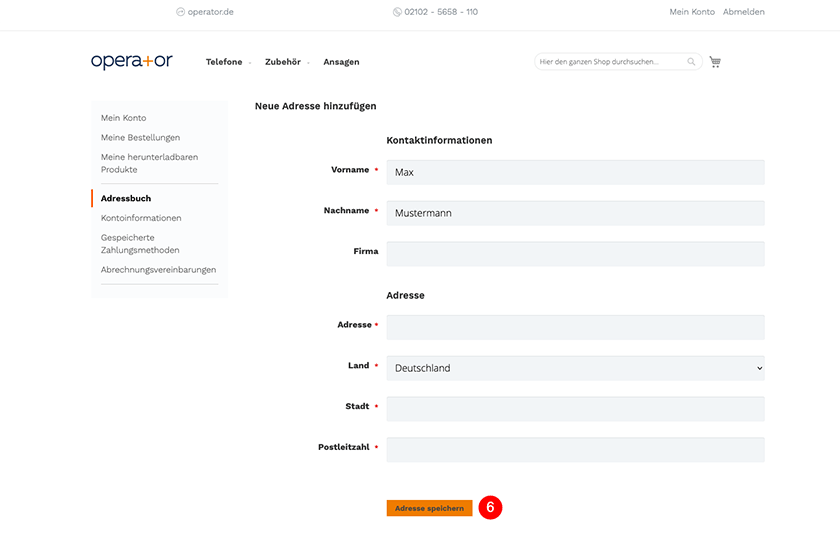The width and height of the screenshot is (840, 538).
Task: Open Kontoinformationen in the sidebar
Action: tap(141, 218)
